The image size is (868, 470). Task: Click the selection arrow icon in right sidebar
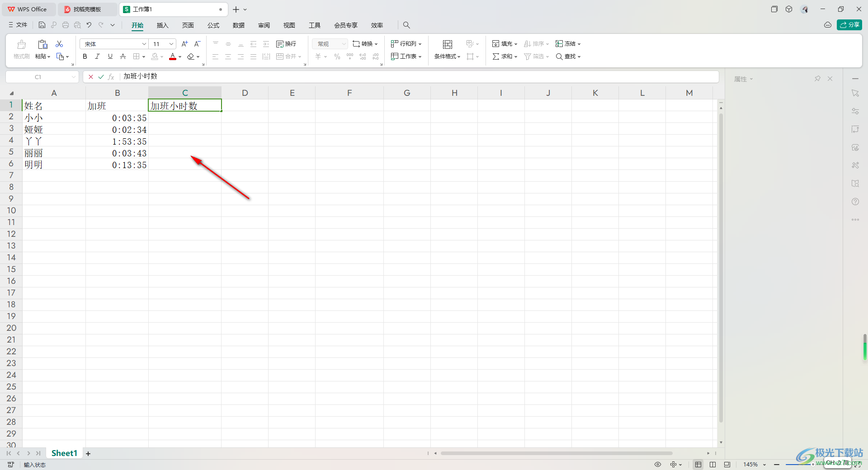pos(855,93)
